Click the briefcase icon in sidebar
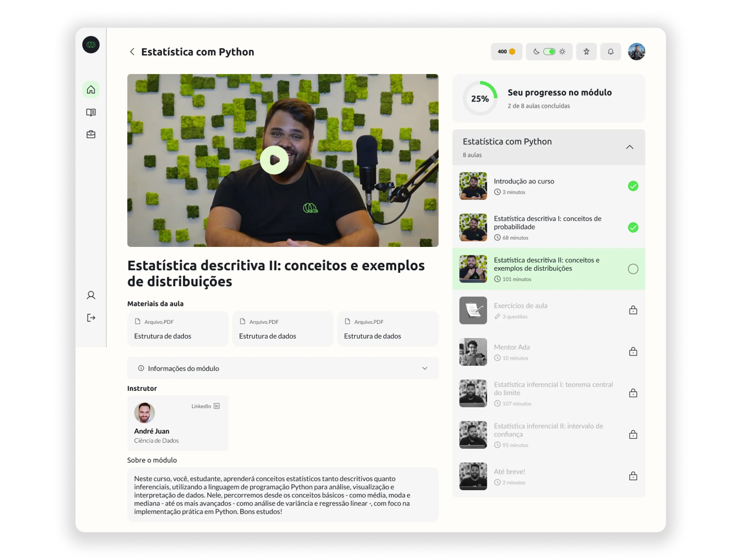Image resolution: width=741 pixels, height=560 pixels. (x=91, y=134)
